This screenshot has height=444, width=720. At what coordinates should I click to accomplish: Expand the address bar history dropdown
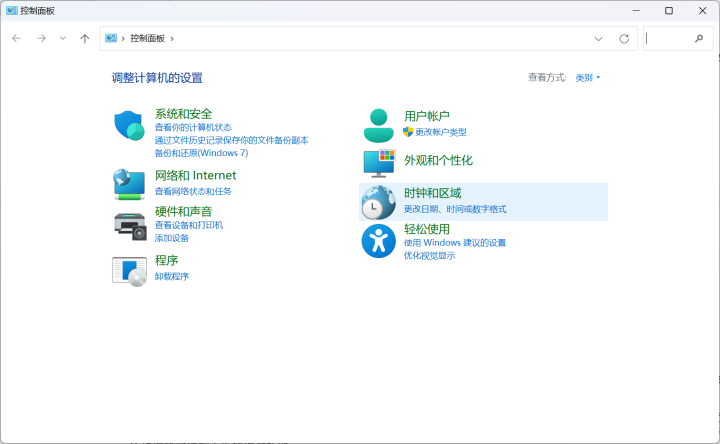(x=598, y=39)
